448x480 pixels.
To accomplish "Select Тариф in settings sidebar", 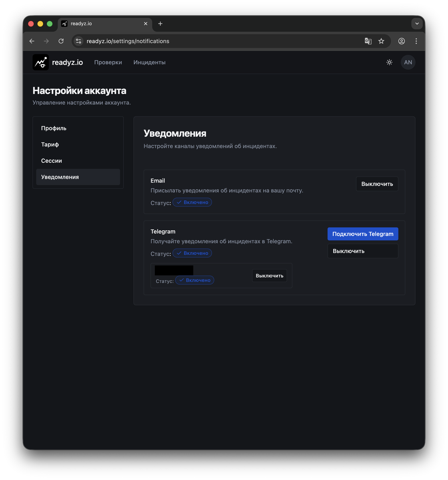I will point(78,144).
